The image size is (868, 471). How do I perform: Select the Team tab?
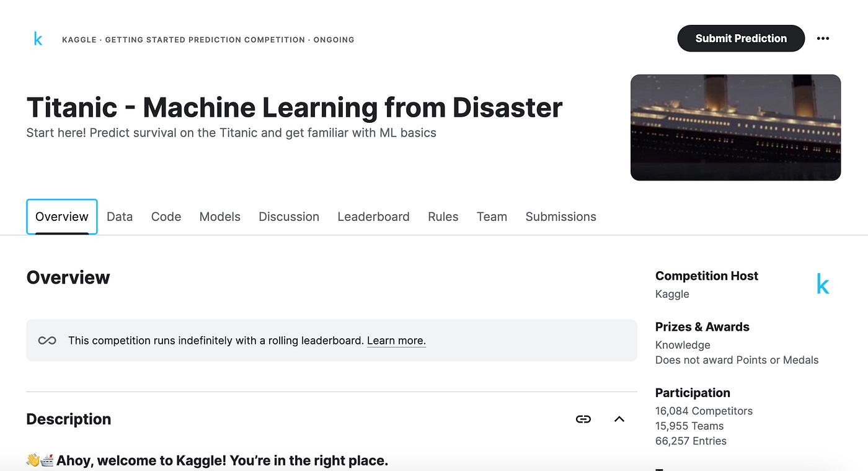(492, 217)
